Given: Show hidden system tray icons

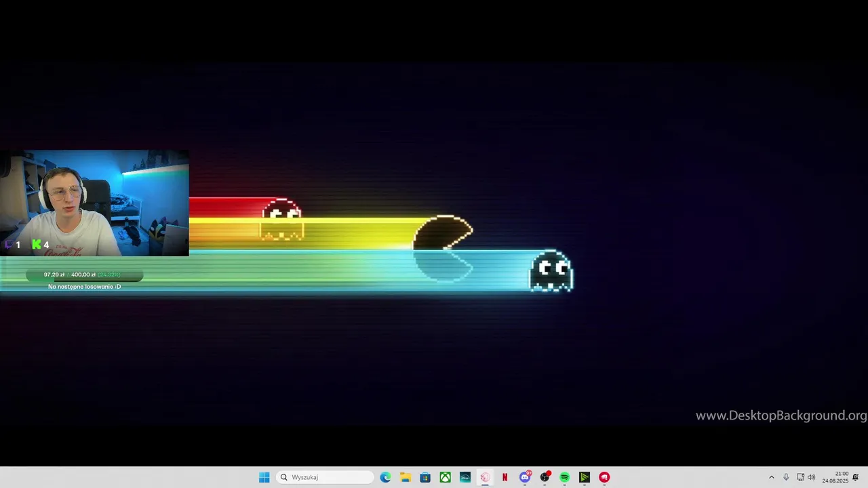Looking at the screenshot, I should click(771, 477).
